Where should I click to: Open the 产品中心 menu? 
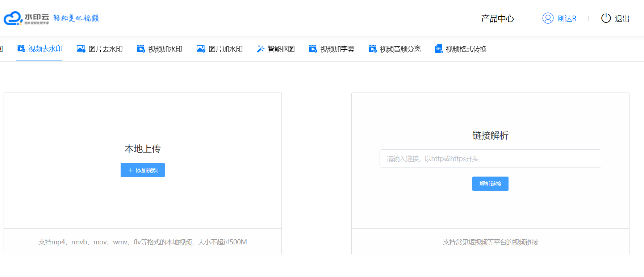point(497,18)
